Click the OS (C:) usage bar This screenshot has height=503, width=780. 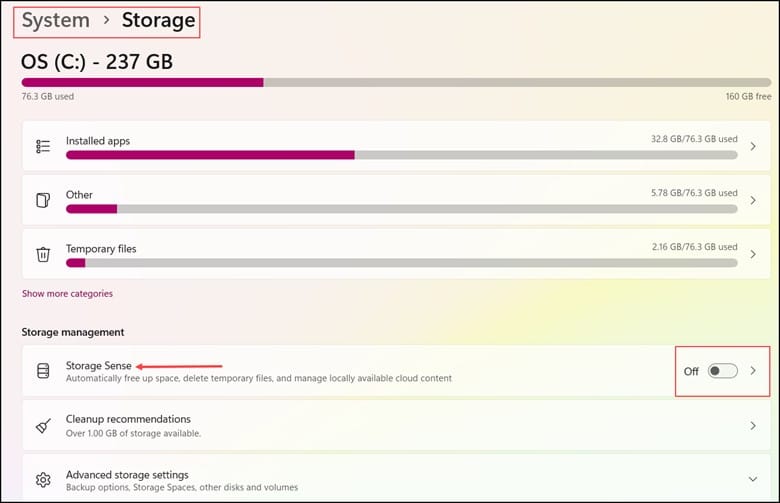[396, 83]
